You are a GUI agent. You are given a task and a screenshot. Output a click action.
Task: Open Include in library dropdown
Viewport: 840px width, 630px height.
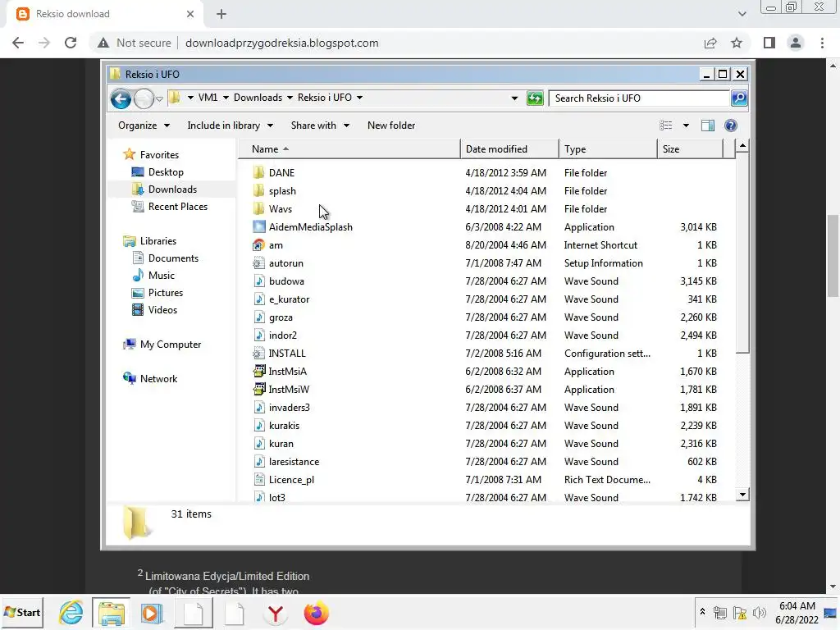point(230,126)
